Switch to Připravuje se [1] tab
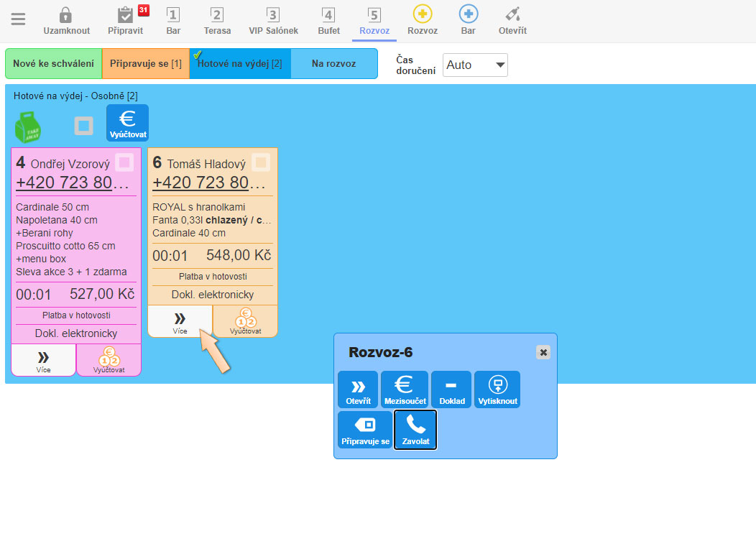 [x=145, y=63]
